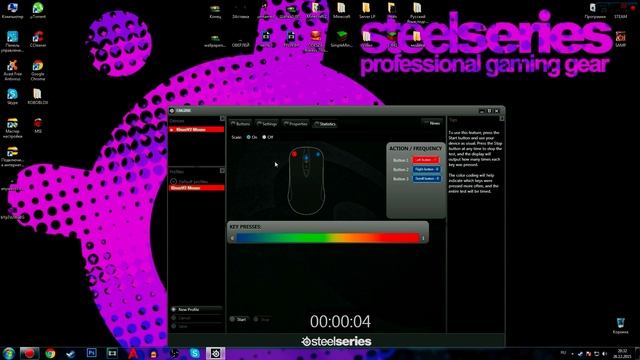Open the Settings tab
Viewport: 640px width, 360px height.
coord(267,124)
